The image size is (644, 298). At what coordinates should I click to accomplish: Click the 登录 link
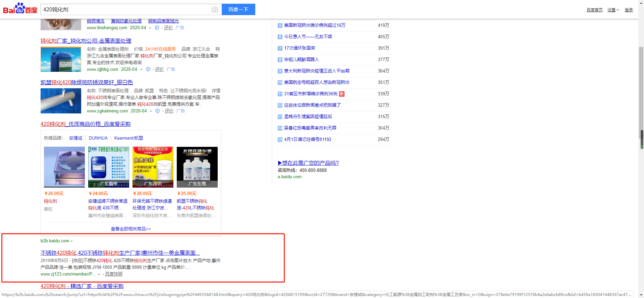click(629, 10)
